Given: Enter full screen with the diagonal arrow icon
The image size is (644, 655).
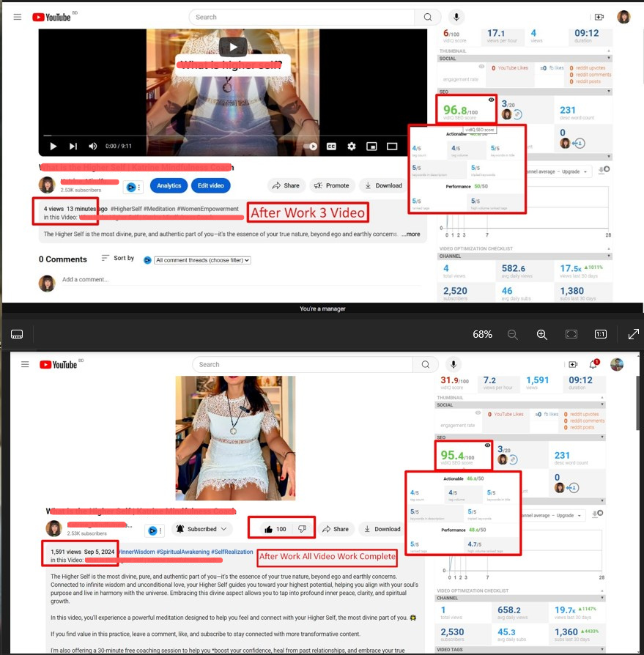Looking at the screenshot, I should click(634, 334).
